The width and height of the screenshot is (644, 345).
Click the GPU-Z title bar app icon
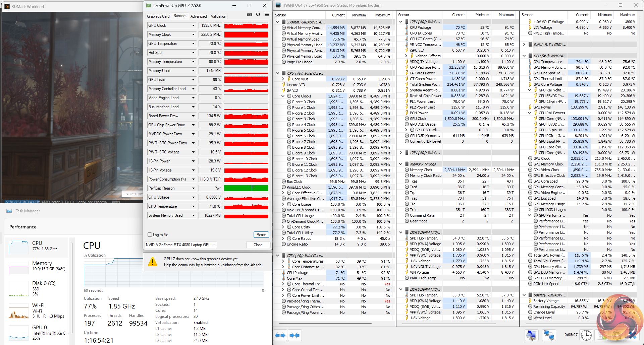click(x=149, y=5)
